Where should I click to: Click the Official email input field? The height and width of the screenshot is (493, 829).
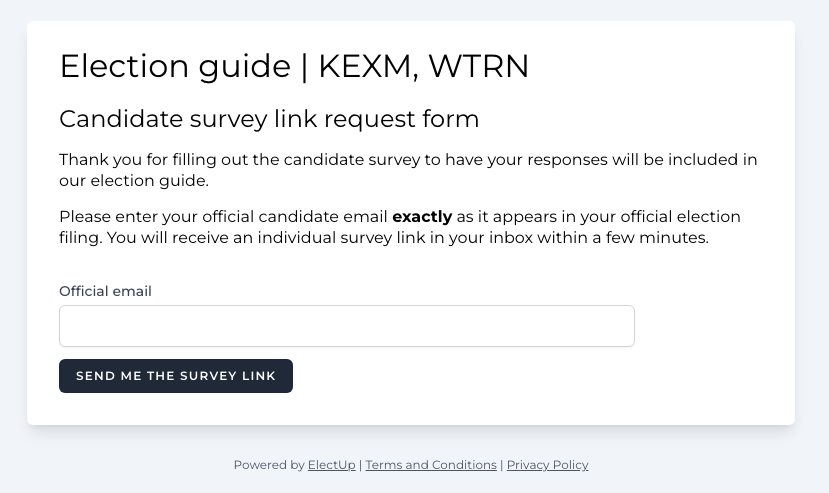pyautogui.click(x=346, y=326)
